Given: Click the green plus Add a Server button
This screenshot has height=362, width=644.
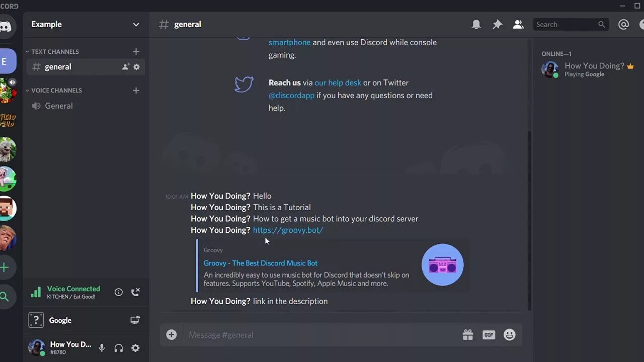Looking at the screenshot, I should click(5, 267).
